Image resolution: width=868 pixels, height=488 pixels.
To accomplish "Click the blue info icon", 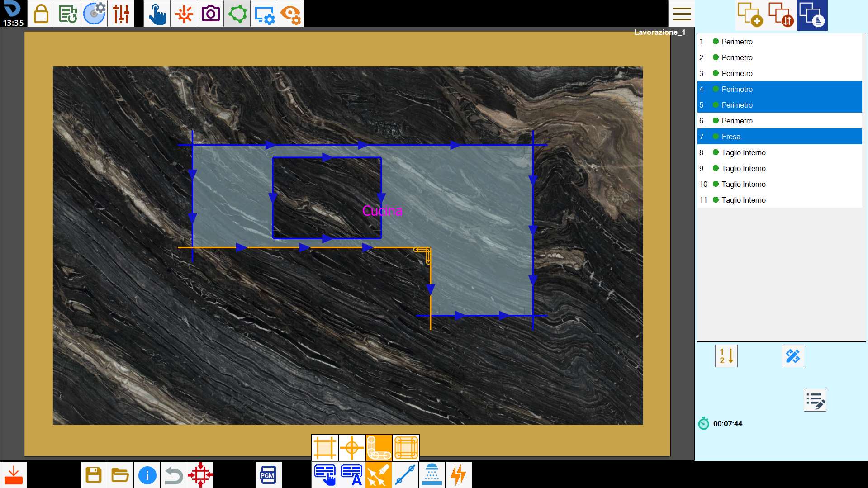I will (147, 475).
